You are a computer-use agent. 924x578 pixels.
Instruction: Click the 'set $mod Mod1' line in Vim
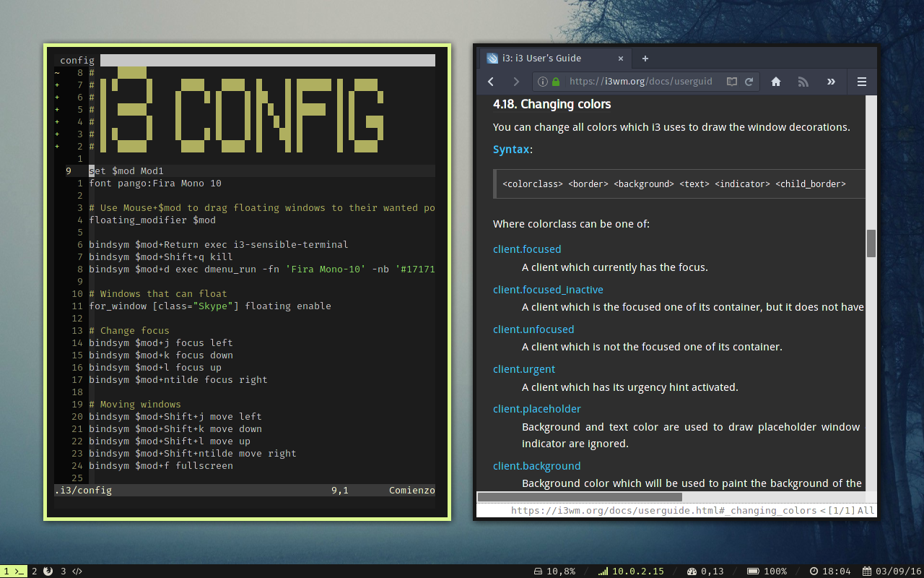click(x=126, y=171)
